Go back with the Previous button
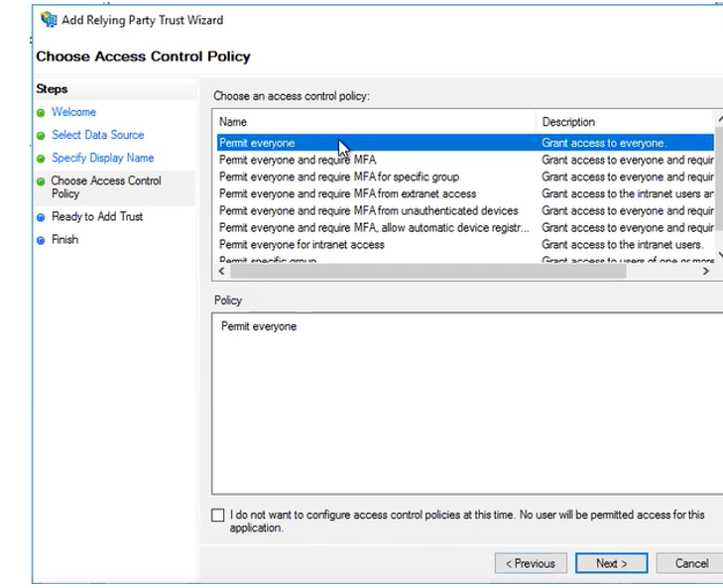723x588 pixels. pyautogui.click(x=531, y=563)
